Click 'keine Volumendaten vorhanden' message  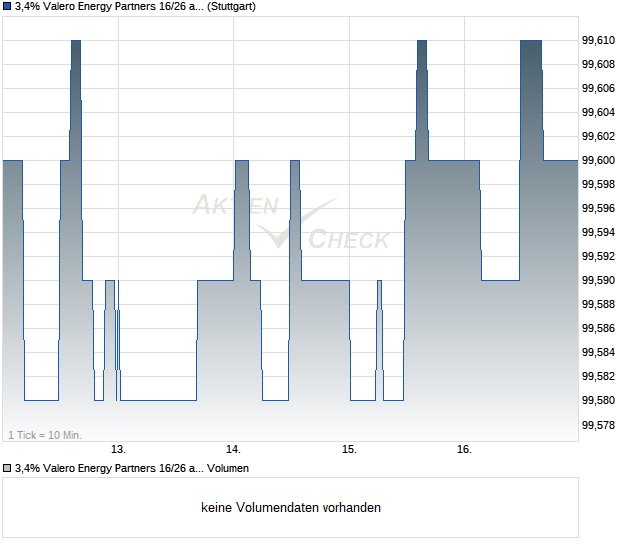[x=291, y=507]
